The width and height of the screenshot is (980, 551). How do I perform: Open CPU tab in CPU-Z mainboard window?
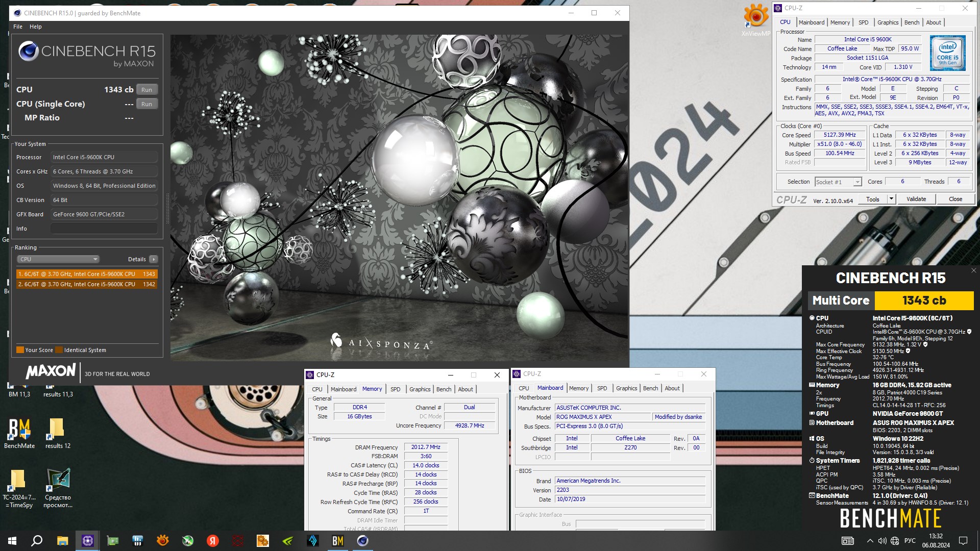[524, 388]
